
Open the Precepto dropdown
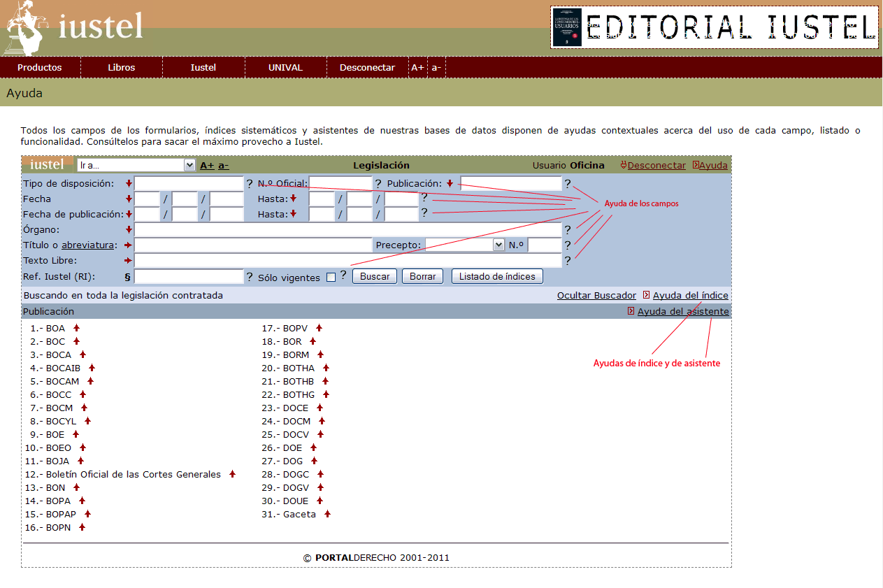pyautogui.click(x=465, y=245)
